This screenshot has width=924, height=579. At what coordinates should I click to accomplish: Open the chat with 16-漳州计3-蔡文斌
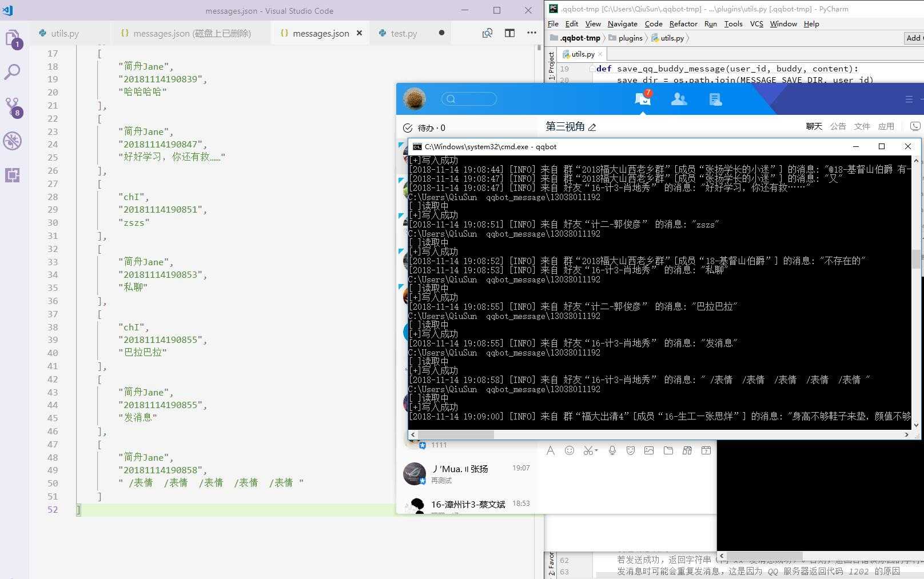click(x=468, y=505)
